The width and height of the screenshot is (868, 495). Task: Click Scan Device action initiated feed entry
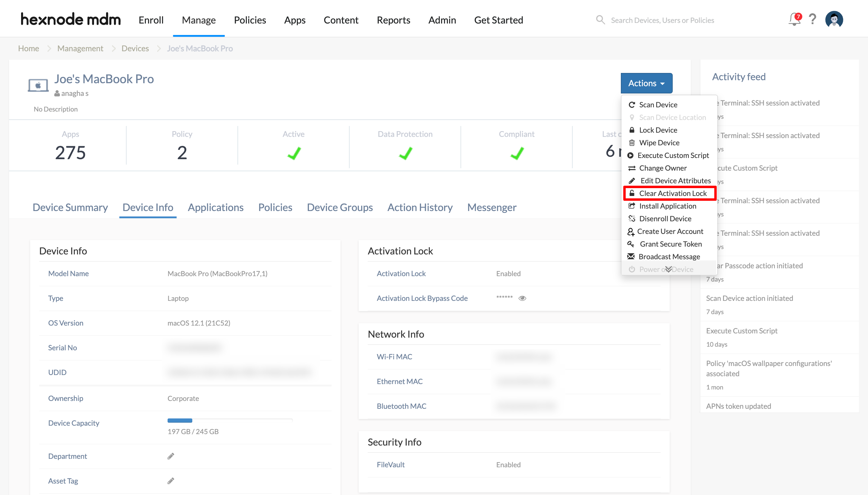749,298
